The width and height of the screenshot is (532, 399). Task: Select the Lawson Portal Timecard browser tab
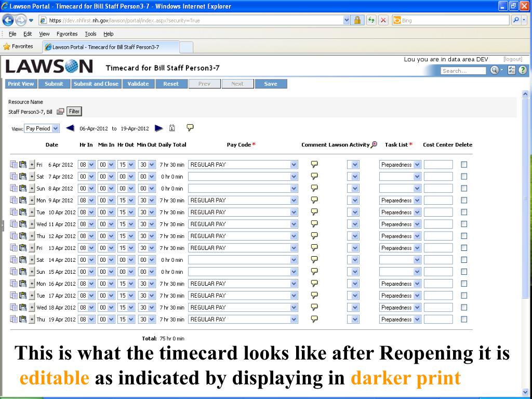coord(111,47)
